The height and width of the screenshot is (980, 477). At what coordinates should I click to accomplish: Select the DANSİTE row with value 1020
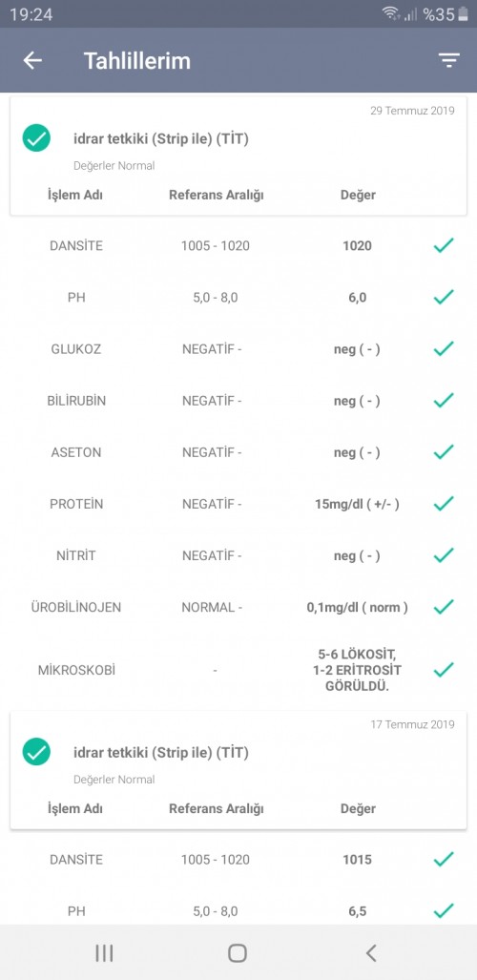pos(238,245)
